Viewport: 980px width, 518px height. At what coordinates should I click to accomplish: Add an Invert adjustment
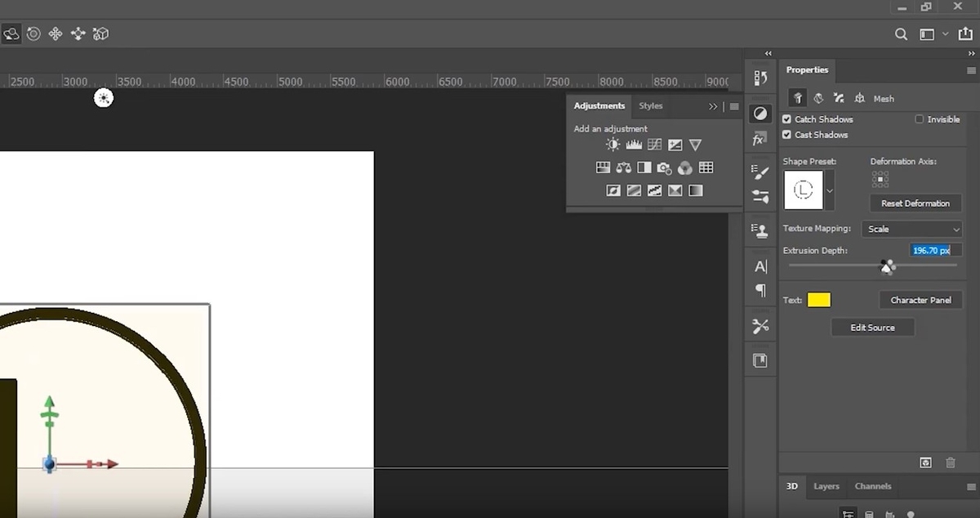[613, 190]
